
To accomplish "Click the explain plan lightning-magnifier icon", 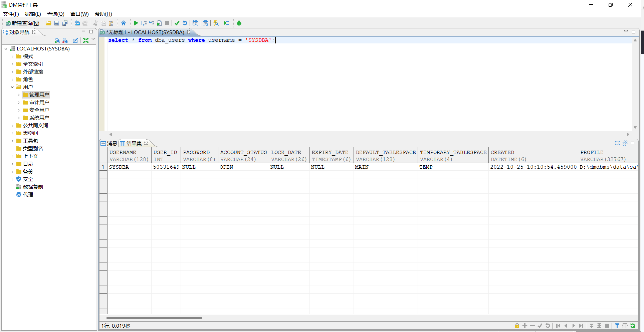I will pos(216,23).
